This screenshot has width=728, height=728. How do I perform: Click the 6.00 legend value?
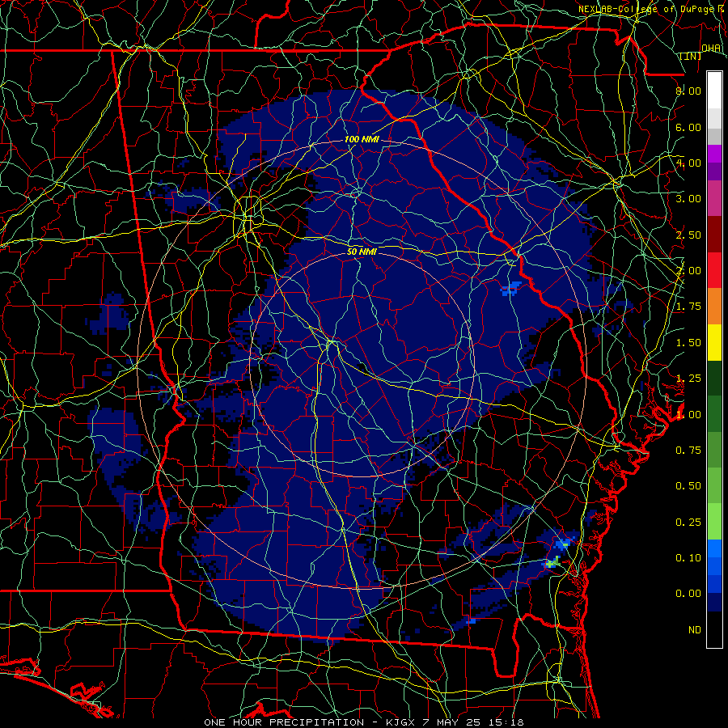688,127
